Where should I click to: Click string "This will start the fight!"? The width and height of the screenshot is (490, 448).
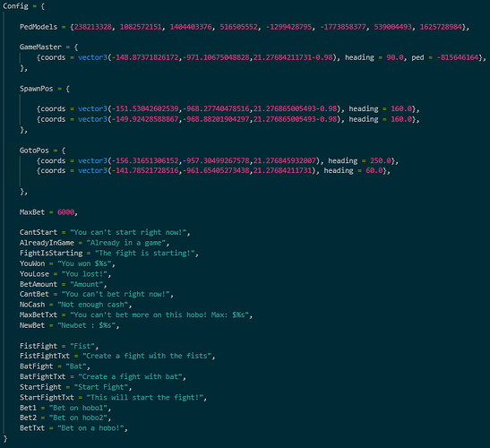pyautogui.click(x=145, y=397)
